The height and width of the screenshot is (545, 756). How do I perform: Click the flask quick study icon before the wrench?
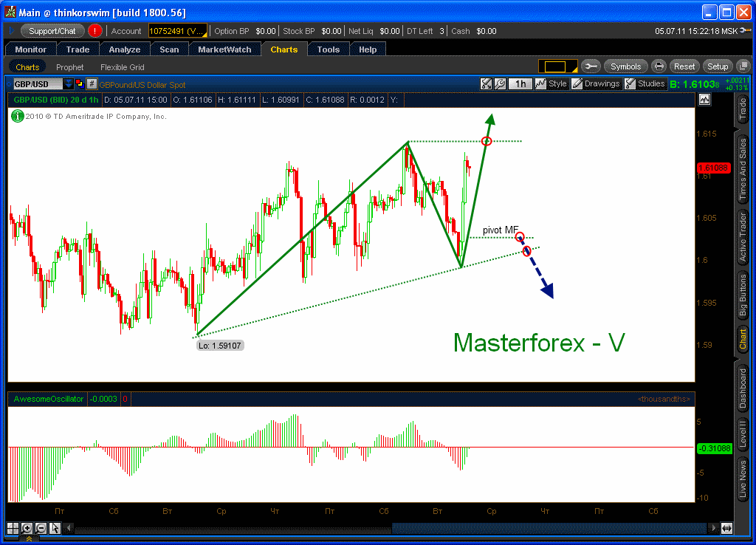(x=486, y=84)
